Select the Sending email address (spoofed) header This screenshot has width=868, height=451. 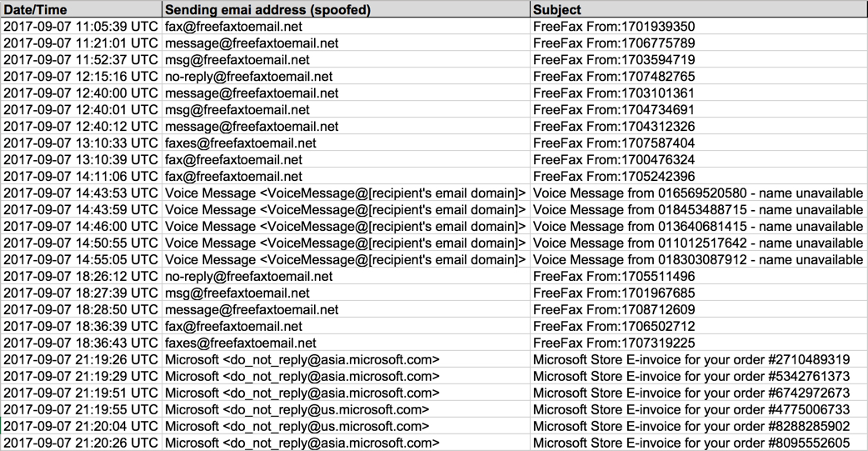pyautogui.click(x=346, y=9)
